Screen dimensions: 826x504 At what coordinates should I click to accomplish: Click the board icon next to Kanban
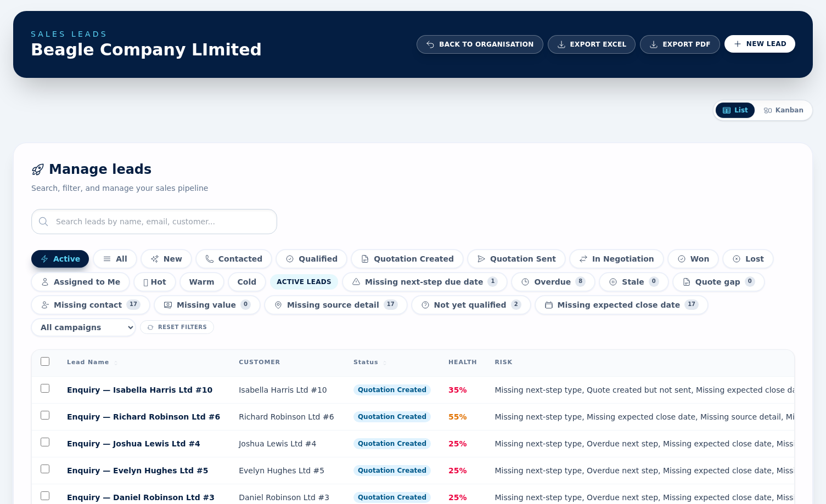(x=768, y=110)
